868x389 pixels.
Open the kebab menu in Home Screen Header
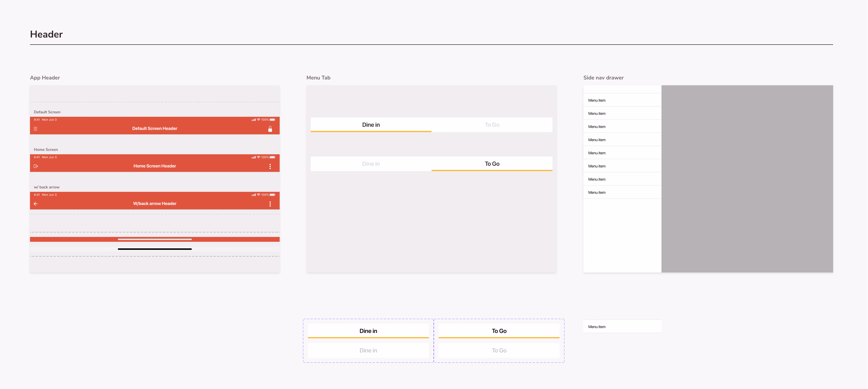[270, 166]
